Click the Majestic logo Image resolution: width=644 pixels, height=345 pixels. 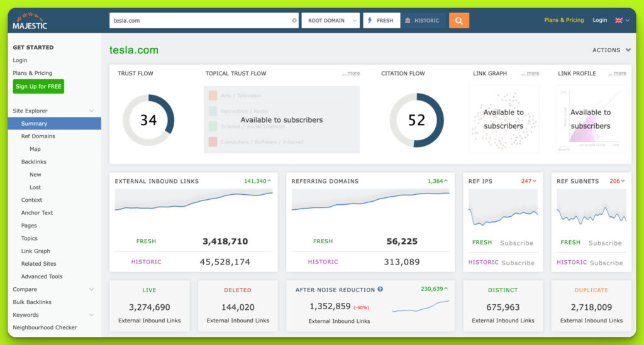pos(30,20)
